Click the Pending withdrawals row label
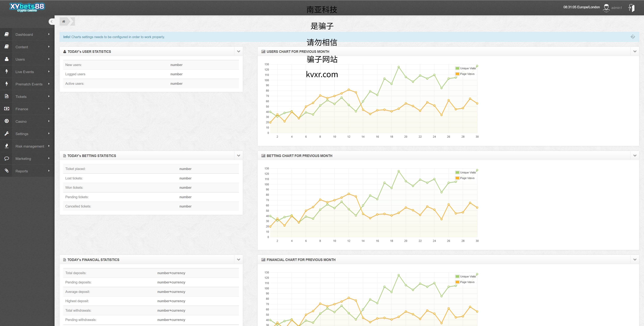 [81, 320]
